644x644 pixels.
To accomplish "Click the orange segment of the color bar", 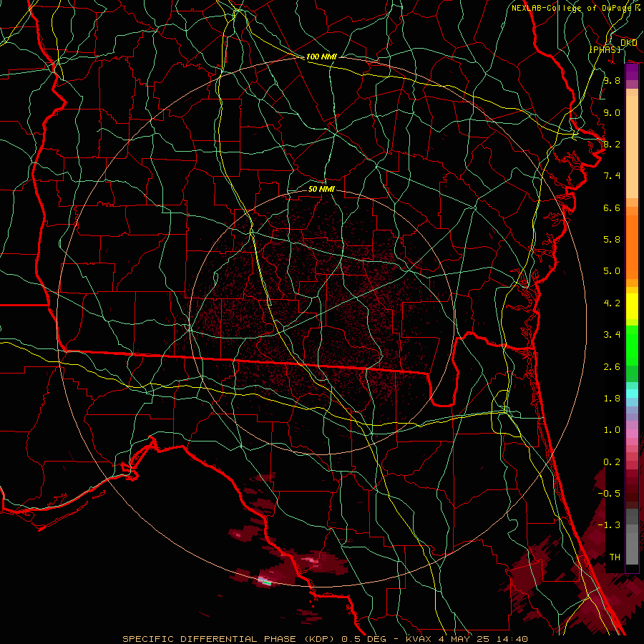I will pos(632,246).
